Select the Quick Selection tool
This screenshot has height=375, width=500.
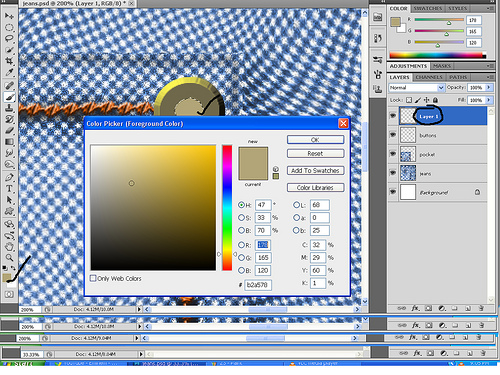point(9,50)
